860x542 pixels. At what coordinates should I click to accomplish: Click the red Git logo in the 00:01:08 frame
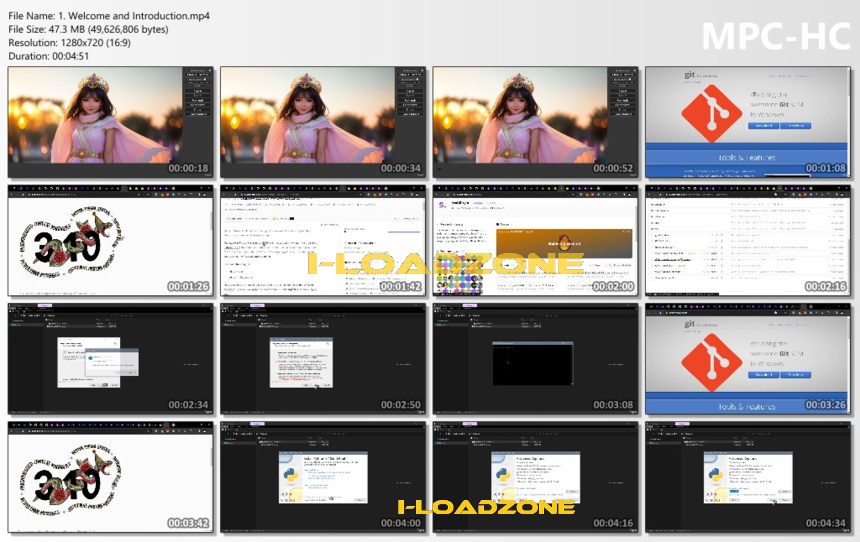(x=712, y=114)
